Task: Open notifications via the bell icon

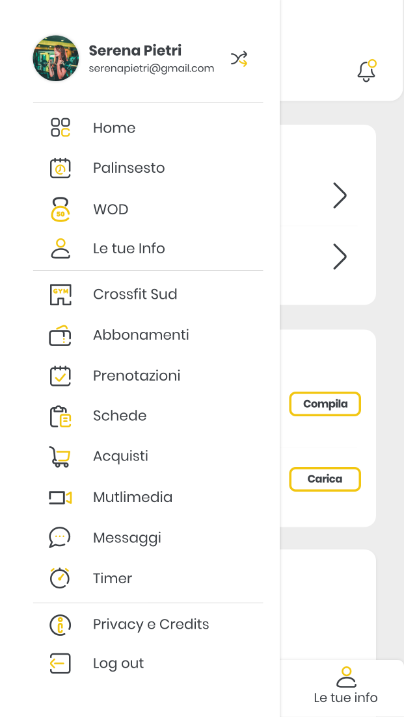Action: 367,71
